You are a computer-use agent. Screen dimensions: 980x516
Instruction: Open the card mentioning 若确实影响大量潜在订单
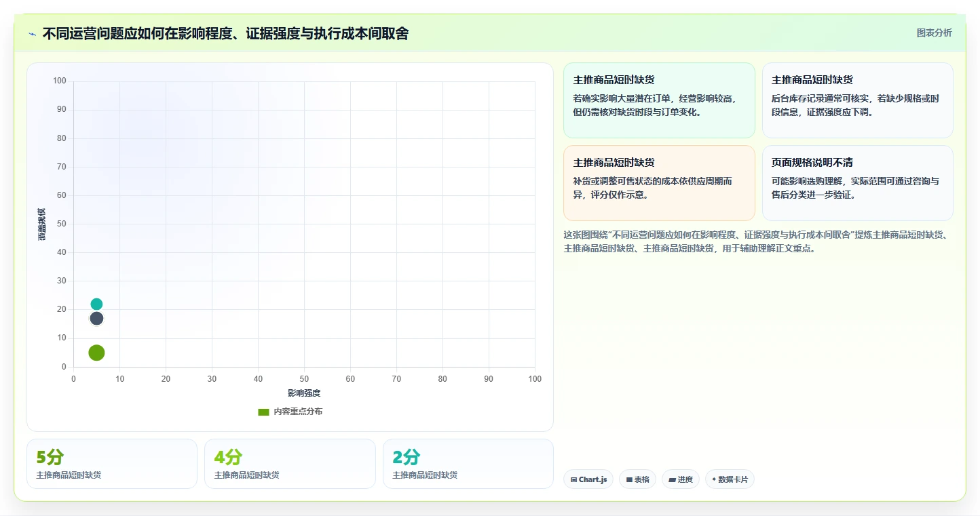click(x=659, y=100)
